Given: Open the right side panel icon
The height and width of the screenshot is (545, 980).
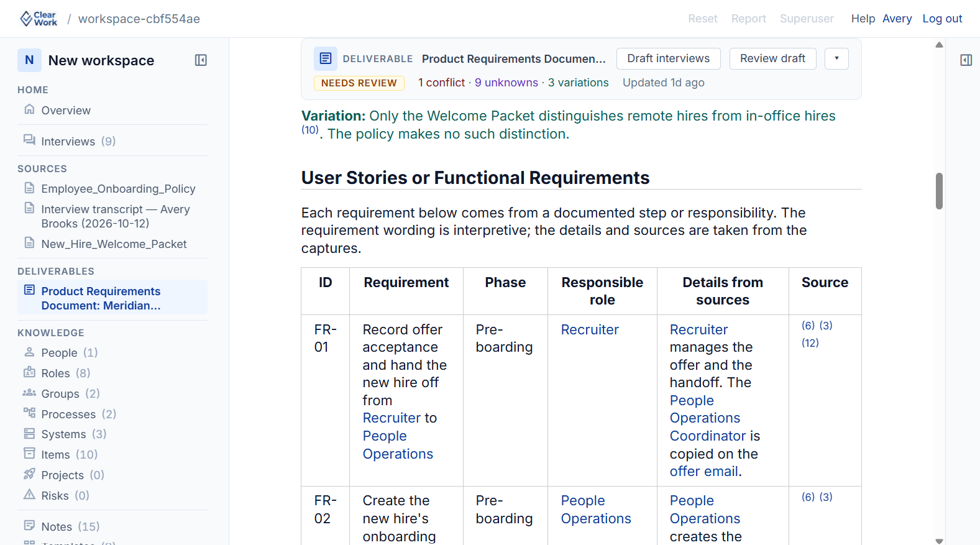Looking at the screenshot, I should [x=966, y=60].
